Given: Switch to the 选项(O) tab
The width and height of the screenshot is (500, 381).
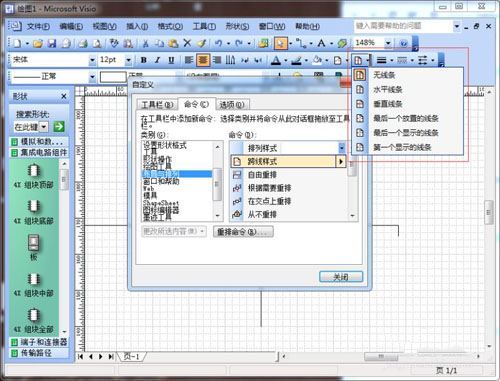Looking at the screenshot, I should pyautogui.click(x=232, y=105).
